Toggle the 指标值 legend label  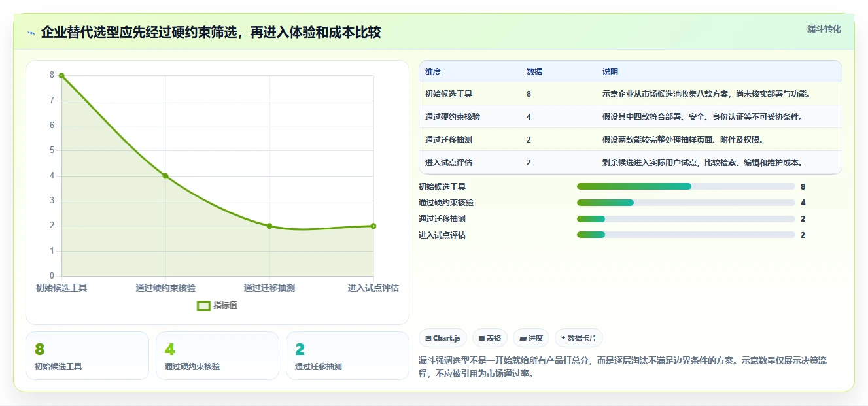click(225, 305)
